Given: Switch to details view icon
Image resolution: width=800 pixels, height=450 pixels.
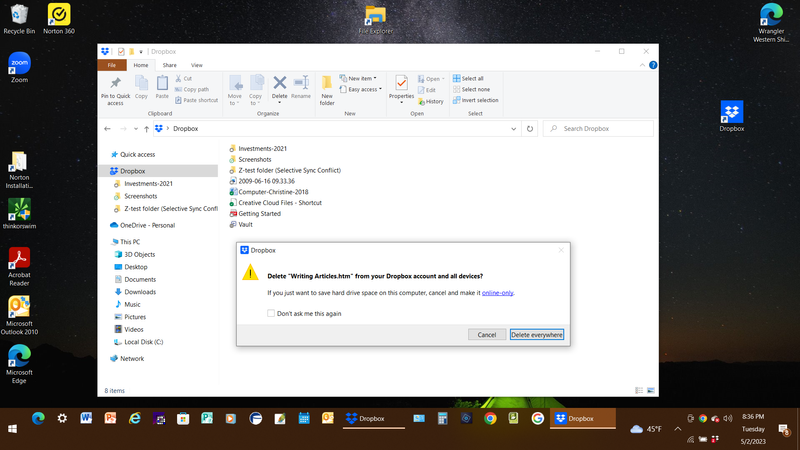Looking at the screenshot, I should pos(639,391).
